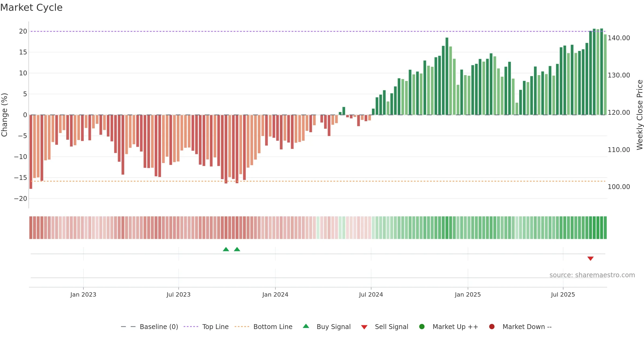Image resolution: width=644 pixels, height=362 pixels.
Task: Click the 100.00 price label
Action: pyautogui.click(x=619, y=187)
